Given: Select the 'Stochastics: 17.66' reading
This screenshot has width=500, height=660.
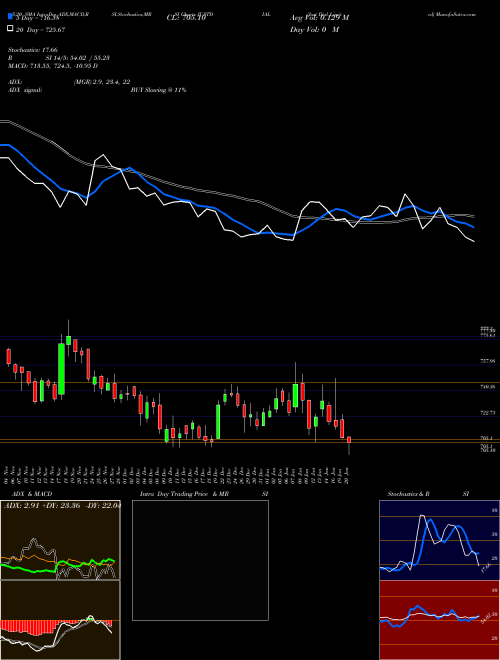Looking at the screenshot, I should pos(33,50).
